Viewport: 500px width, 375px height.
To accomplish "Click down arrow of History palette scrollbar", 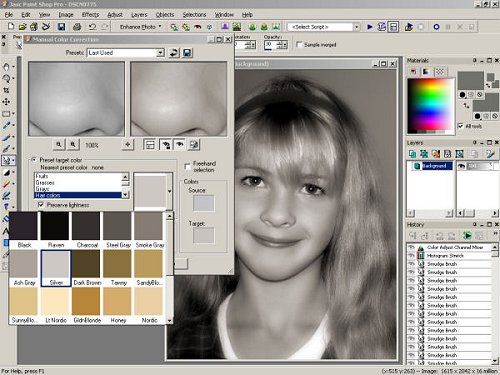I will pyautogui.click(x=495, y=361).
